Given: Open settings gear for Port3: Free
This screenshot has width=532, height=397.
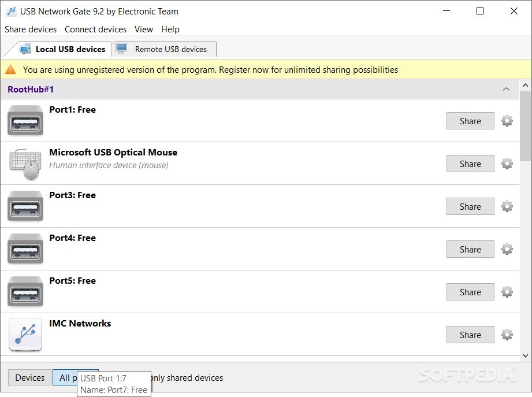Looking at the screenshot, I should 507,206.
